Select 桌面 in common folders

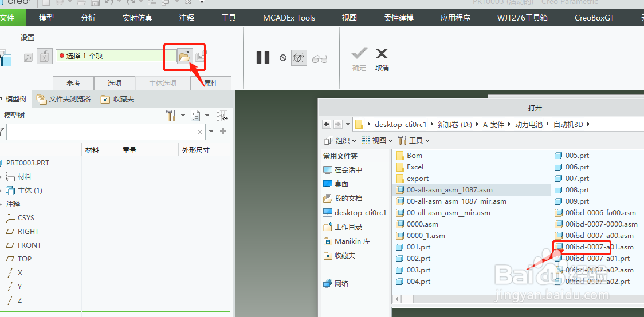point(336,184)
